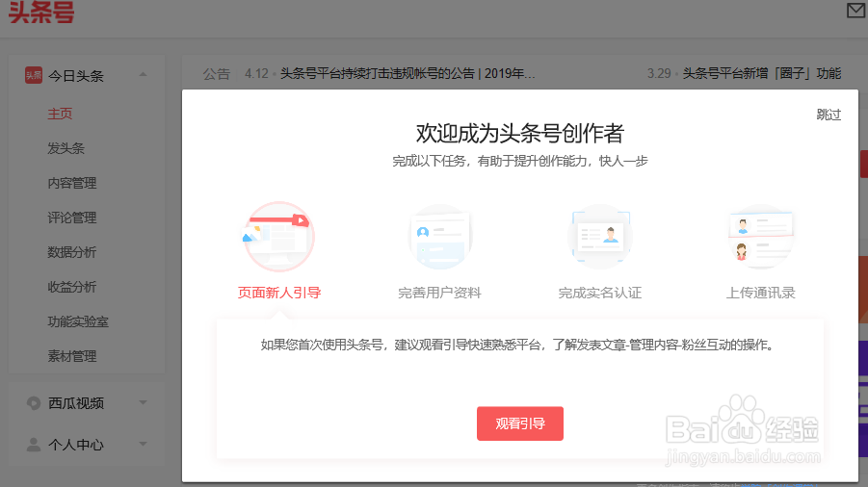Image resolution: width=868 pixels, height=487 pixels.
Task: Select the 完善用户资料 illustration icon
Action: (x=440, y=237)
